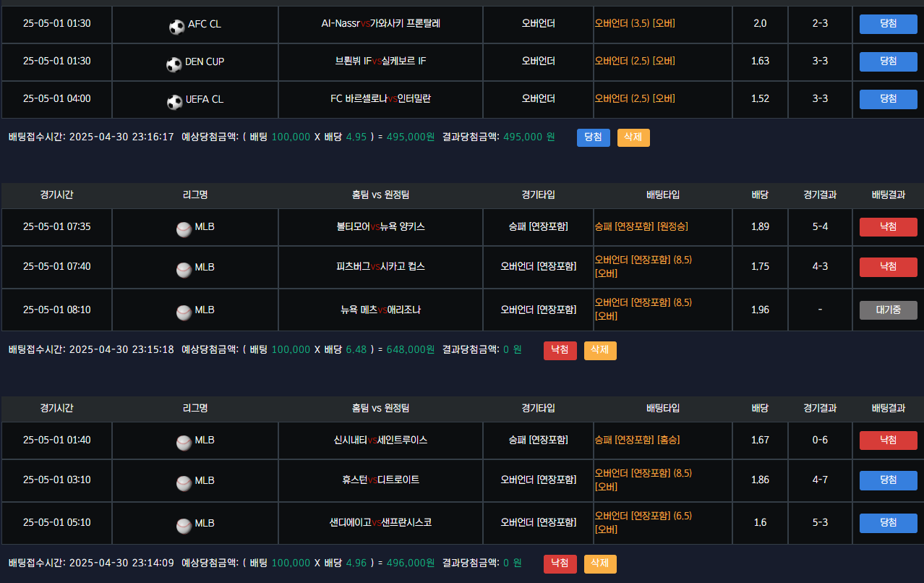Click the soccer ball icon beside UEFA CL
Viewport: 924px width, 583px height.
click(x=175, y=102)
